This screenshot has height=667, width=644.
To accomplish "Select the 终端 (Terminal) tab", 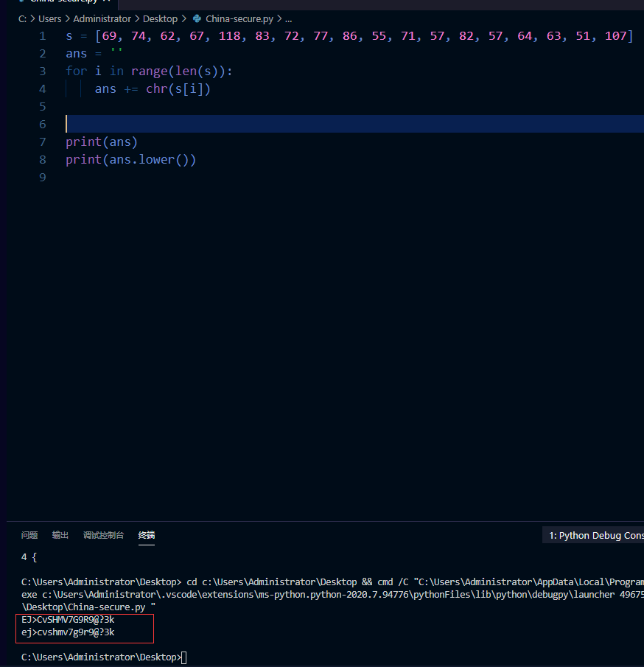I will pos(147,535).
